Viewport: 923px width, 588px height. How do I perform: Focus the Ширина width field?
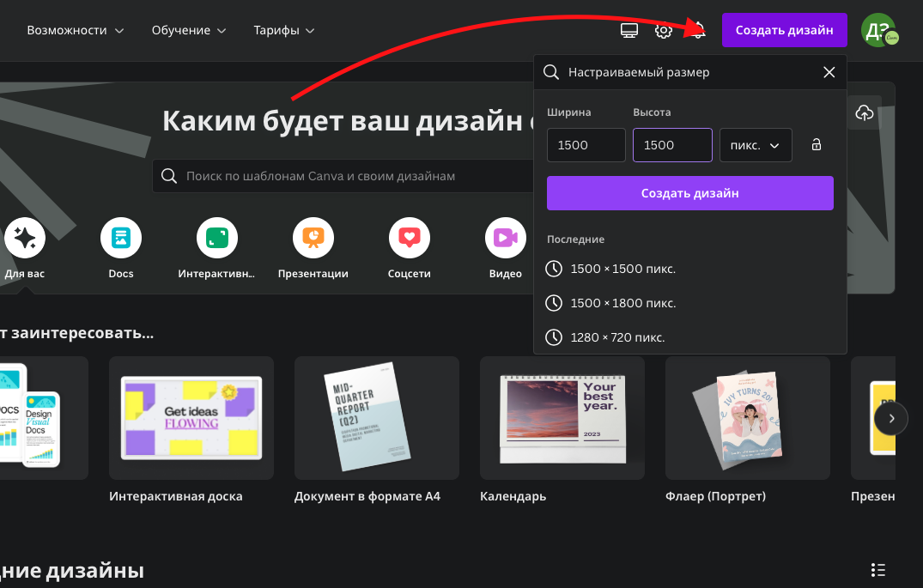click(586, 145)
